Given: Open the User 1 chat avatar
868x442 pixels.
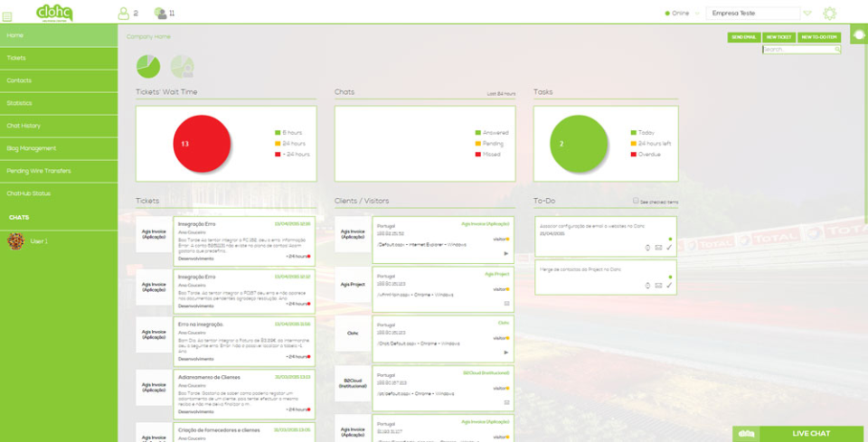Looking at the screenshot, I should (x=15, y=241).
